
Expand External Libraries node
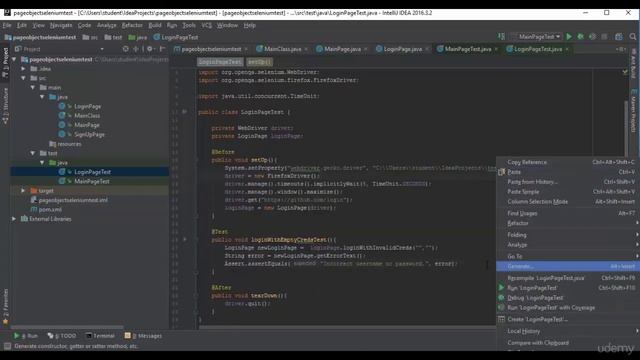[x=14, y=219]
